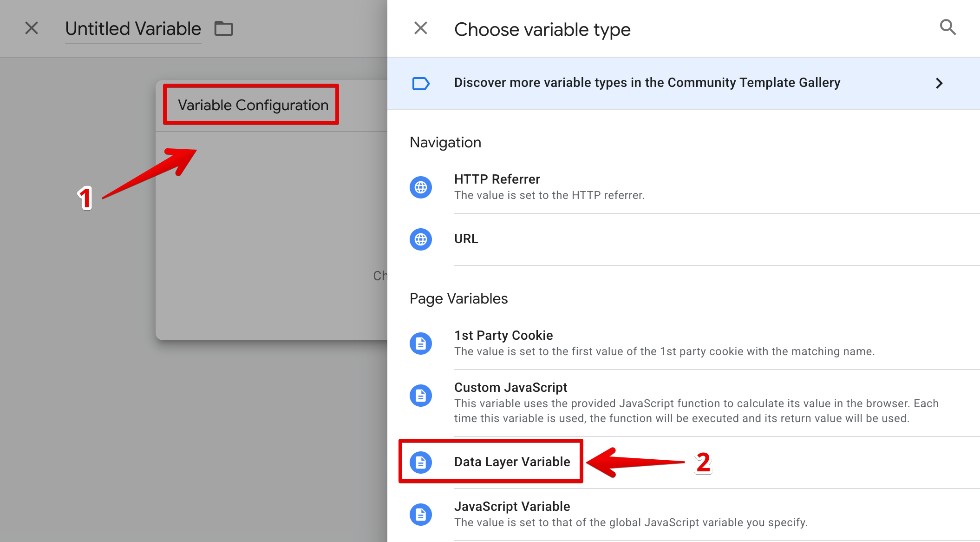980x542 pixels.
Task: Click the folder icon beside Untitled Variable
Action: [223, 29]
